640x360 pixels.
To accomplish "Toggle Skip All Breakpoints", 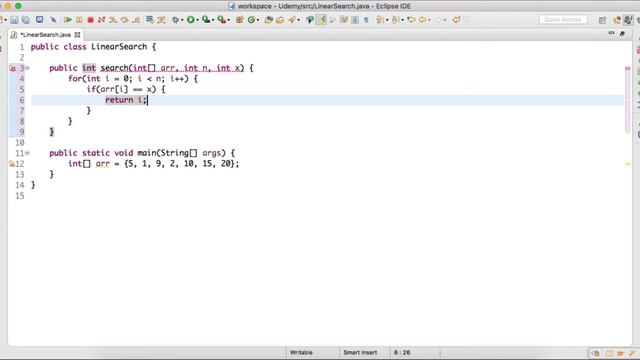I will [x=53, y=20].
